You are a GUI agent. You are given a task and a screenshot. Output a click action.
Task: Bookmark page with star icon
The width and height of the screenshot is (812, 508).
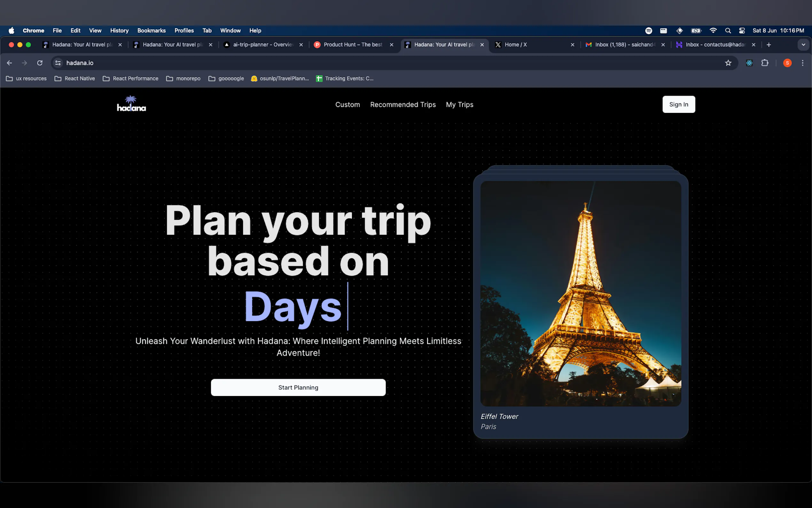(728, 63)
